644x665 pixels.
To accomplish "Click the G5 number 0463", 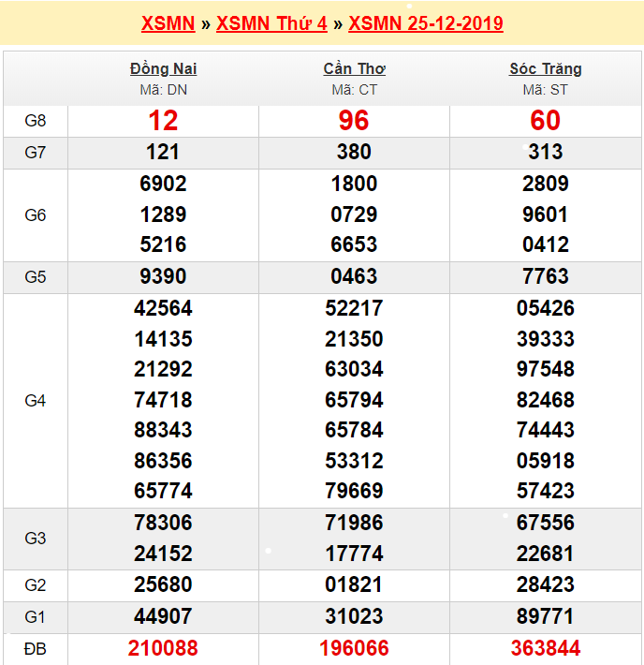I will pos(354,276).
